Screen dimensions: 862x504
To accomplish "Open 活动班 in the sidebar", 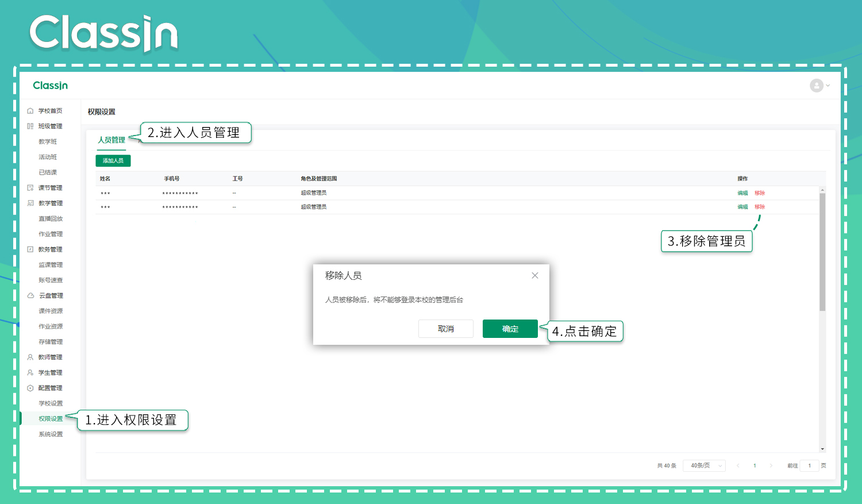I will 48,157.
